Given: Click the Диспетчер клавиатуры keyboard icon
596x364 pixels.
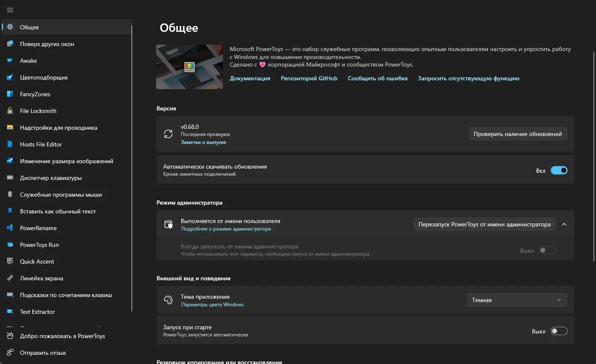Looking at the screenshot, I should [x=10, y=178].
